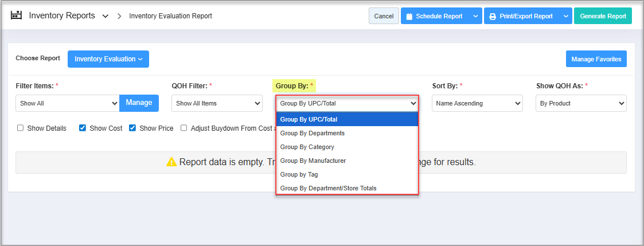
Task: Click the yellow warning triangle icon
Action: 171,162
